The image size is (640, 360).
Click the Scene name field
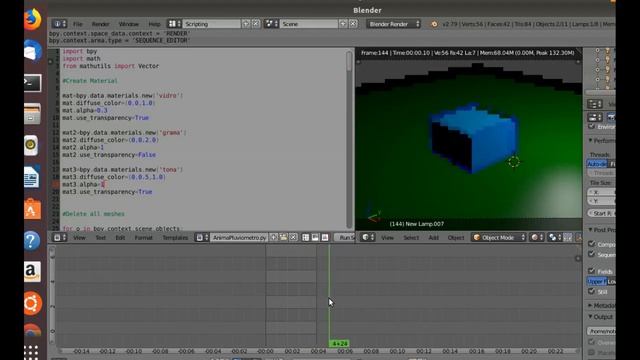pyautogui.click(x=309, y=24)
